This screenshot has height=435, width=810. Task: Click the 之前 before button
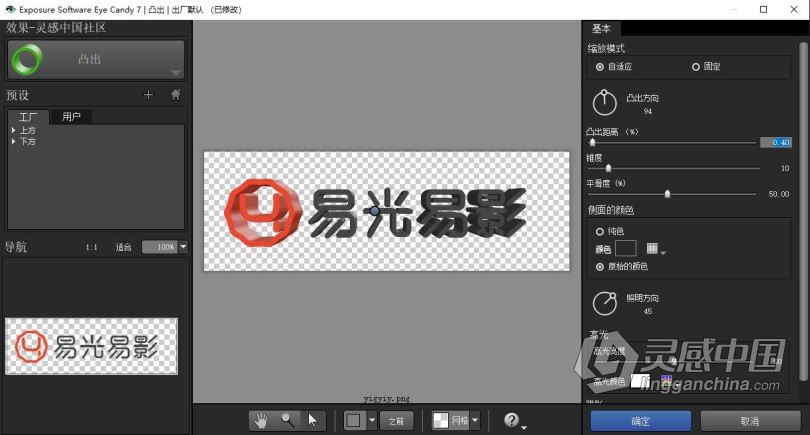[397, 421]
